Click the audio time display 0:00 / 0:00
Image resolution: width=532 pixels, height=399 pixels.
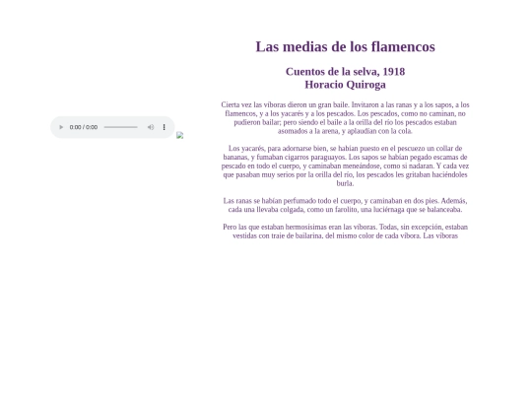[84, 127]
